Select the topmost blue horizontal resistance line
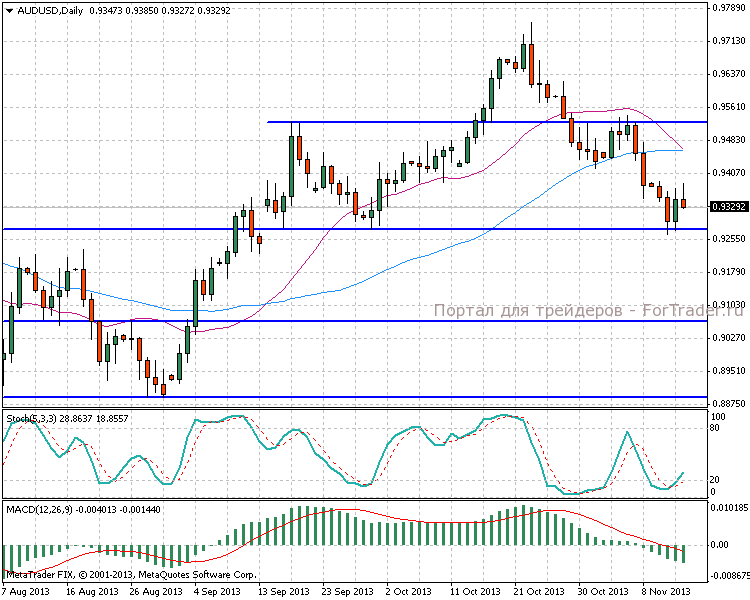The width and height of the screenshot is (750, 600). [400, 122]
